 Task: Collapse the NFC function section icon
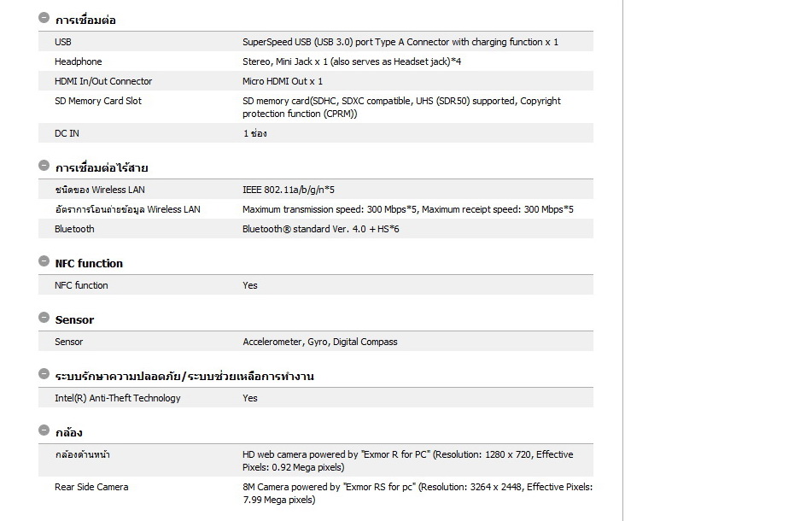(x=44, y=261)
